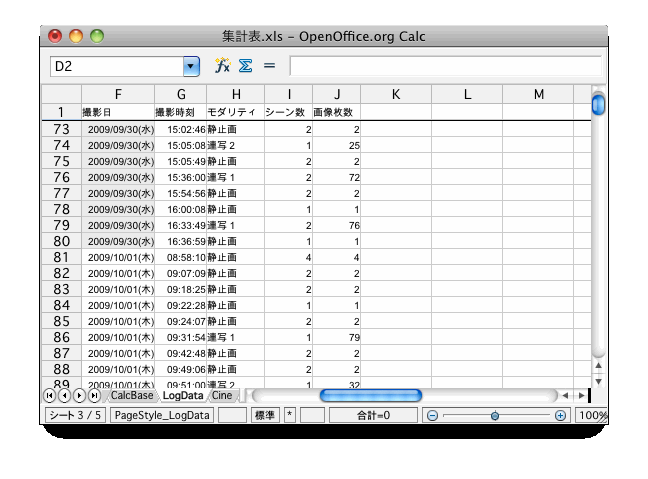This screenshot has height=479, width=648.
Task: Click the title bar text 集計表.xls
Action: click(x=253, y=36)
